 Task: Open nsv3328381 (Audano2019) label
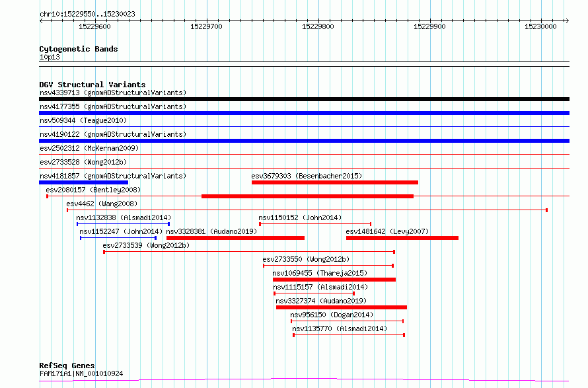point(211,231)
